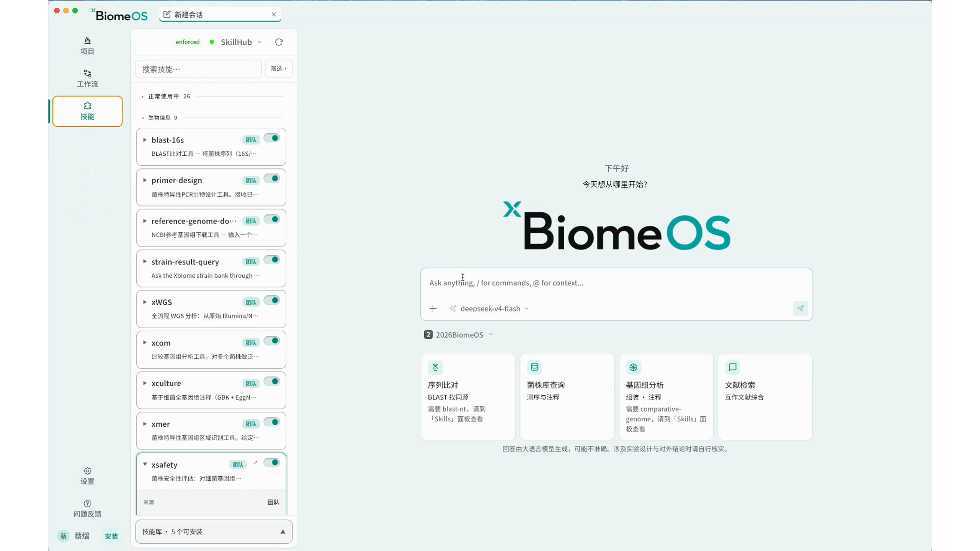
Task: Open the deepseek-v4-flash model dropdown
Action: click(x=494, y=308)
